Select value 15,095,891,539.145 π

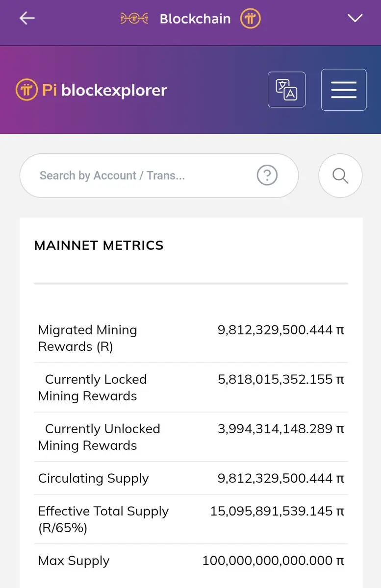[x=278, y=511]
